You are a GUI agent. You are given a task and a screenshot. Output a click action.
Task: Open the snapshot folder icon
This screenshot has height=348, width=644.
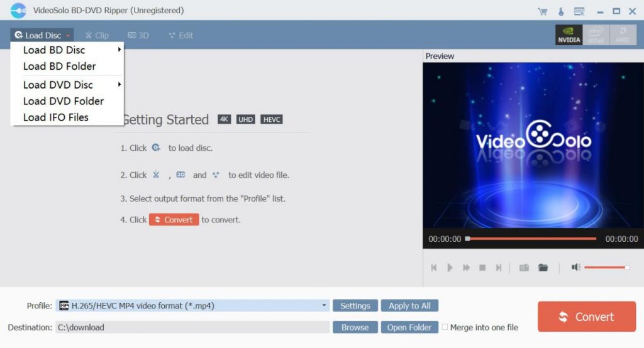[543, 268]
